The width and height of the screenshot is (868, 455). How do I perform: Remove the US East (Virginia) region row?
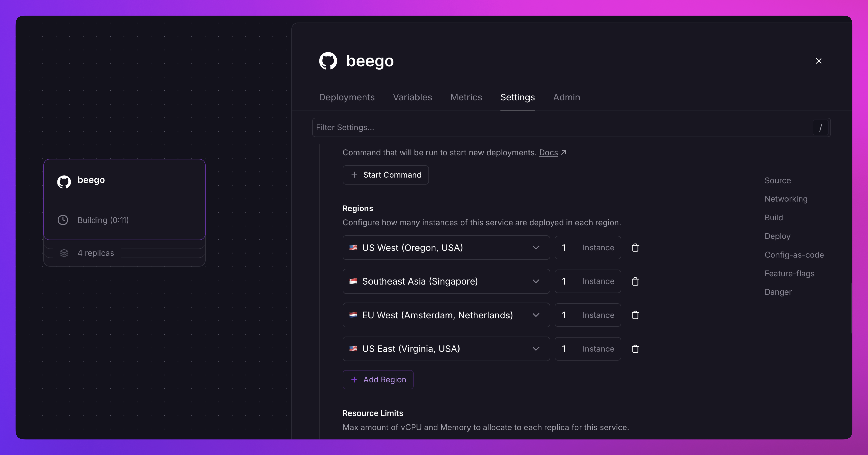point(635,349)
